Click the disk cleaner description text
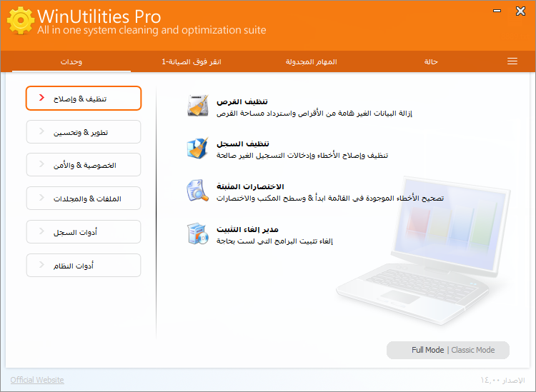 tap(314, 113)
